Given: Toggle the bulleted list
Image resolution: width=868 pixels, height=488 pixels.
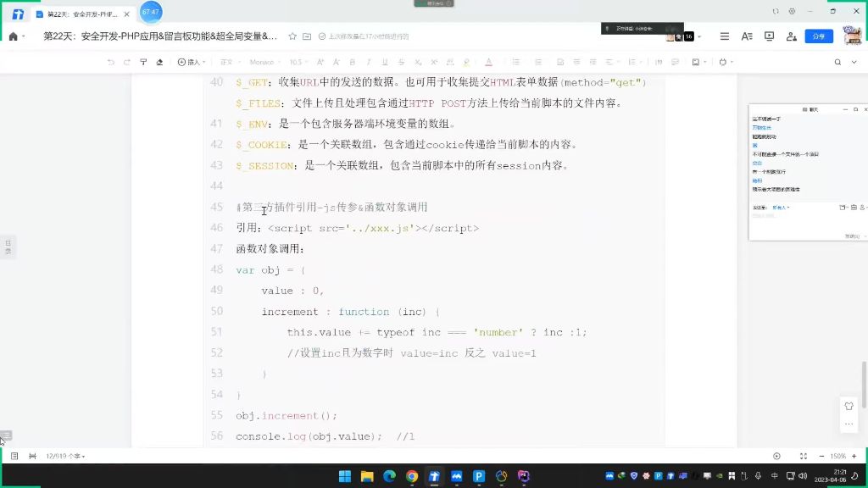Looking at the screenshot, I should coord(516,62).
